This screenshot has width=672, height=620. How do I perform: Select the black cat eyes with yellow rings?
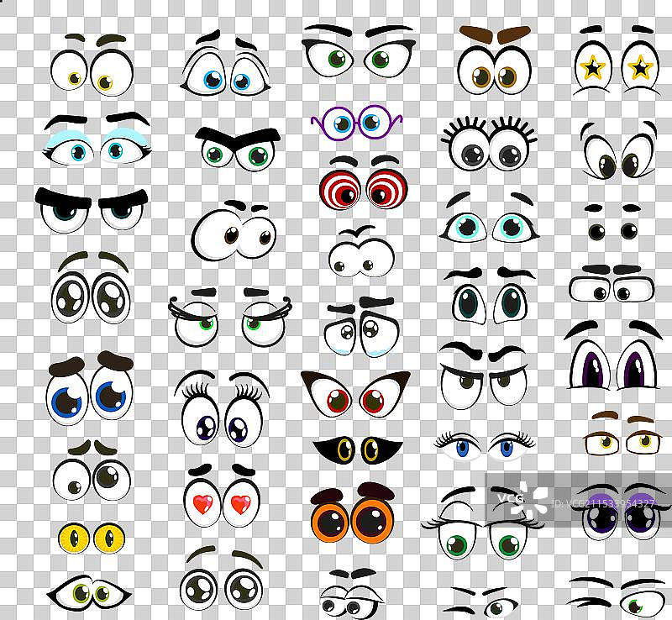click(357, 449)
